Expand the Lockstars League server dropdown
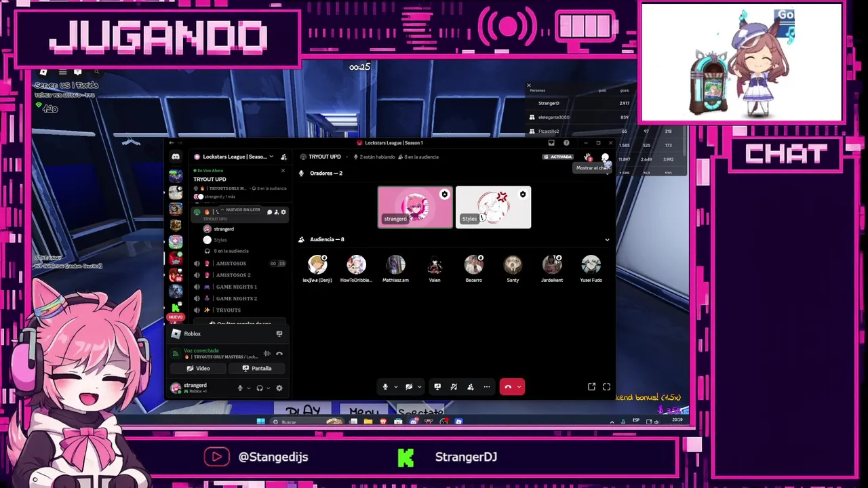This screenshot has width=868, height=488. pos(271,157)
